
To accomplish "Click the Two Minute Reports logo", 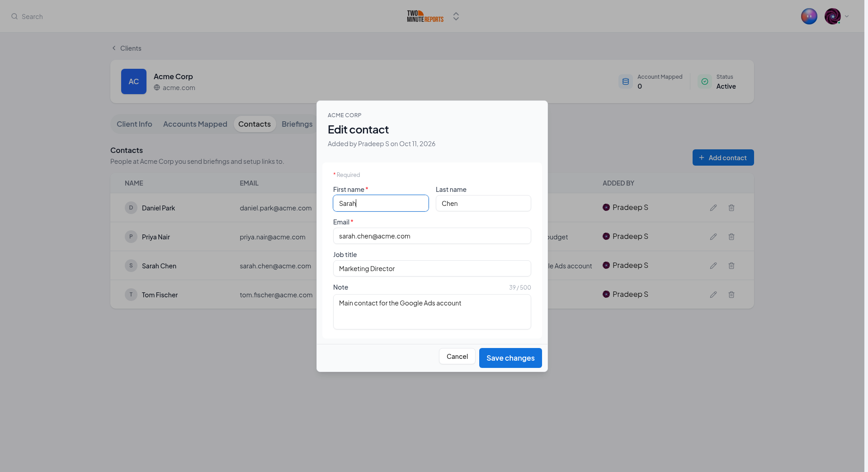I will coord(425,16).
